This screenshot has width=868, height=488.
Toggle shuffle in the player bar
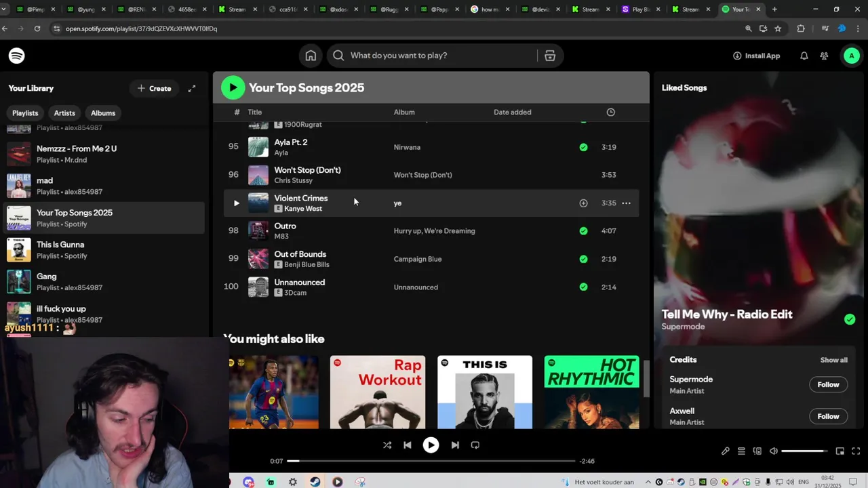tap(387, 445)
